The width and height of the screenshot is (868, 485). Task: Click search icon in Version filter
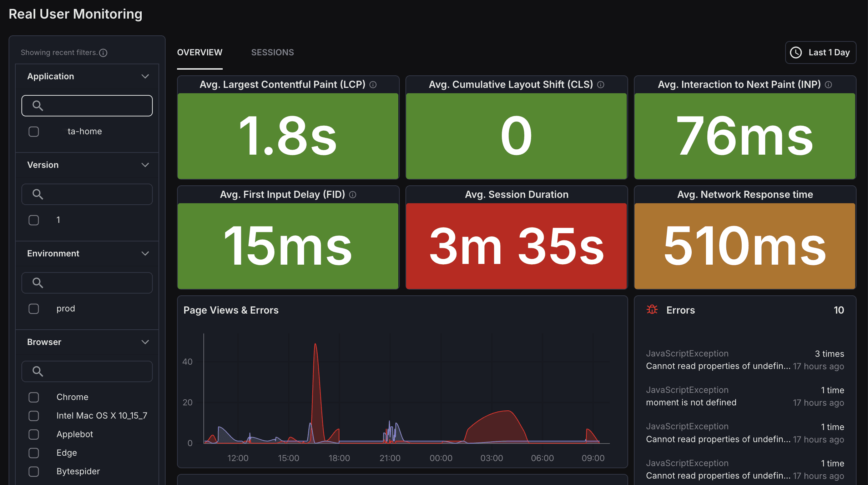(x=37, y=194)
